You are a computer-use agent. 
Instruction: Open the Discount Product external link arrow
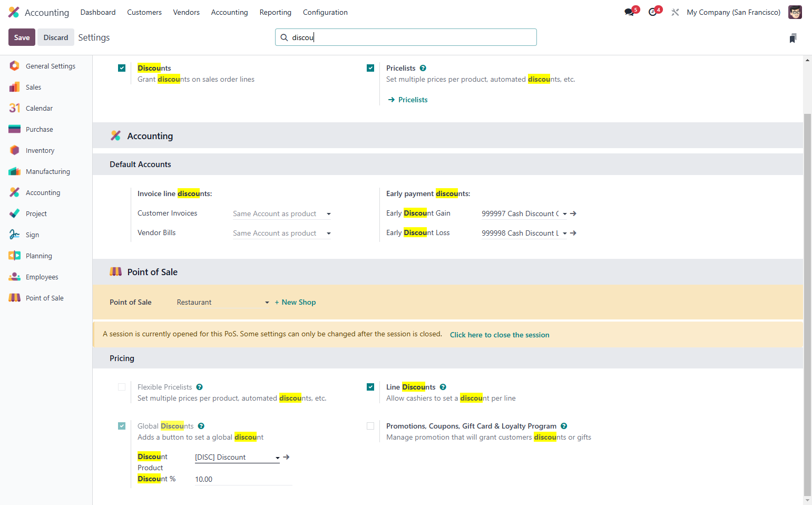(286, 457)
